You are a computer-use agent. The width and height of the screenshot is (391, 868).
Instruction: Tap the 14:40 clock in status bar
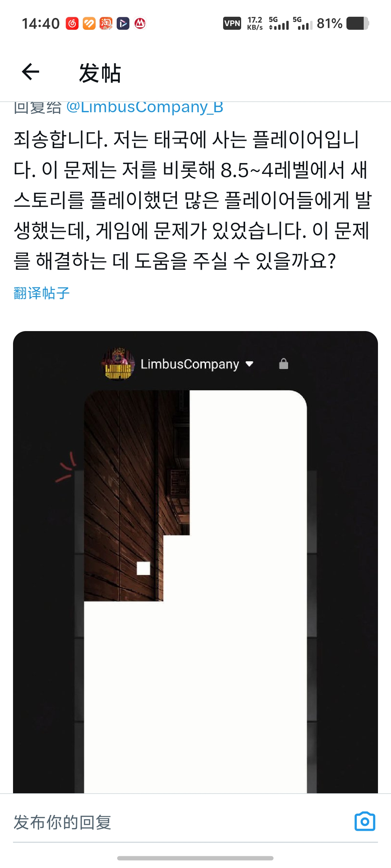41,24
